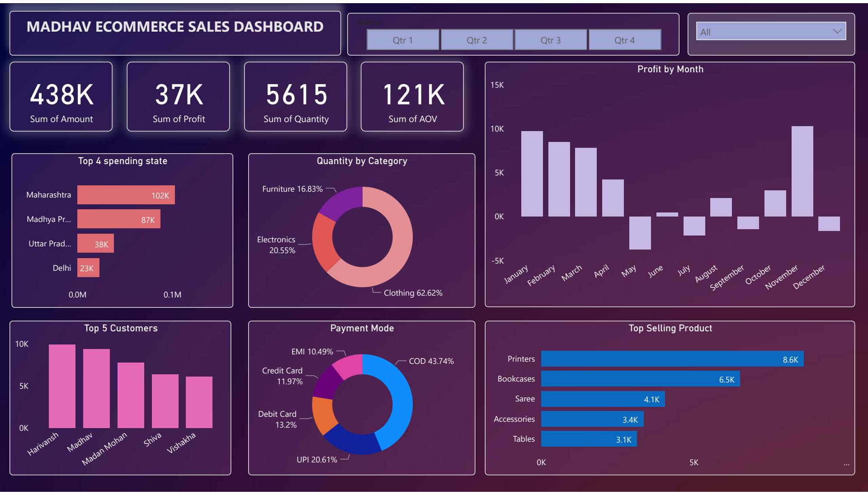Click the Maharashtra 102K bar

pos(125,195)
